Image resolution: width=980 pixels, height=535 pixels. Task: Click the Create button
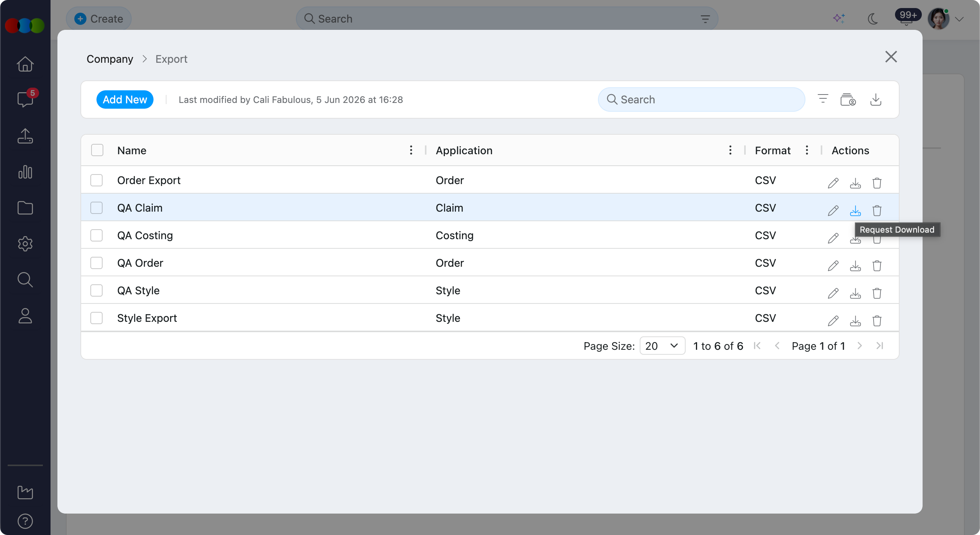(99, 19)
